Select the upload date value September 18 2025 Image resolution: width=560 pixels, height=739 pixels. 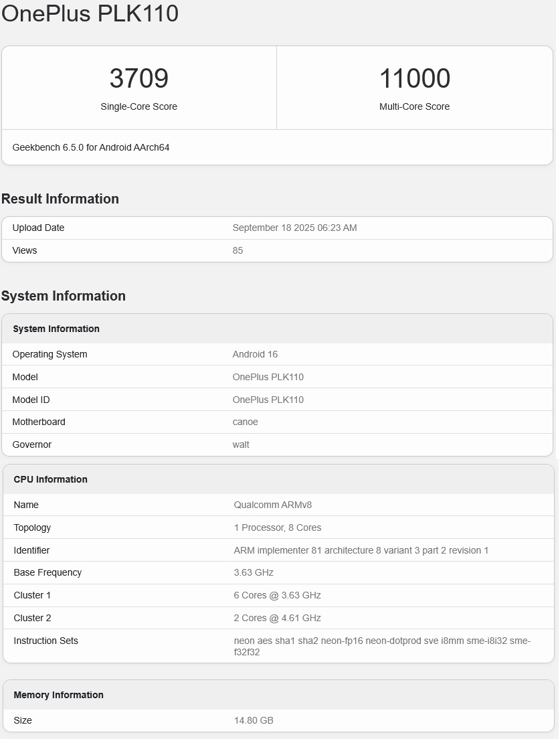coord(294,228)
